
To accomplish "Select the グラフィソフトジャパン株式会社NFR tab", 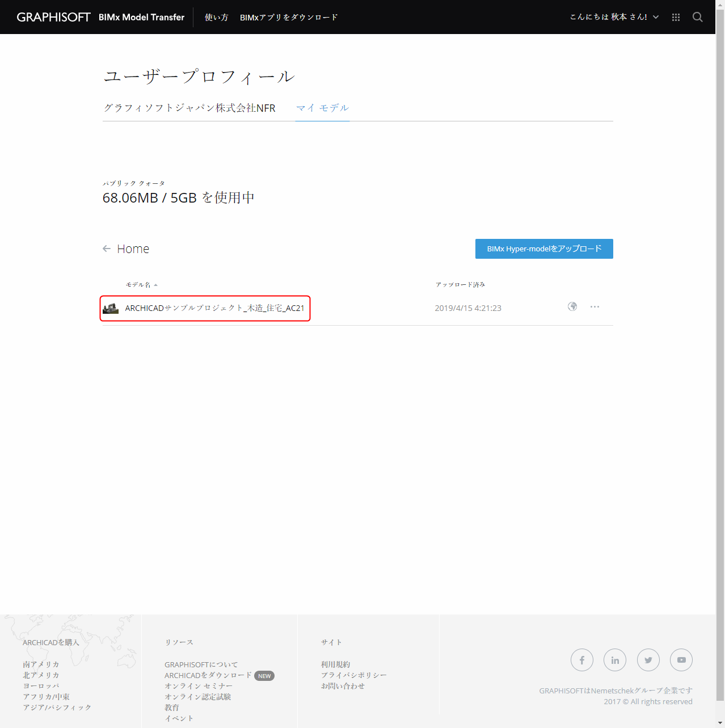I will coord(189,108).
